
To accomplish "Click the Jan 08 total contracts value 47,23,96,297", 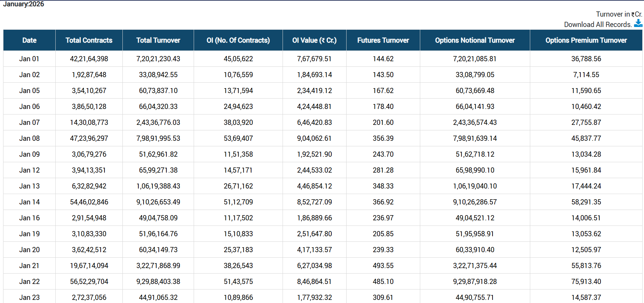I will pos(89,138).
